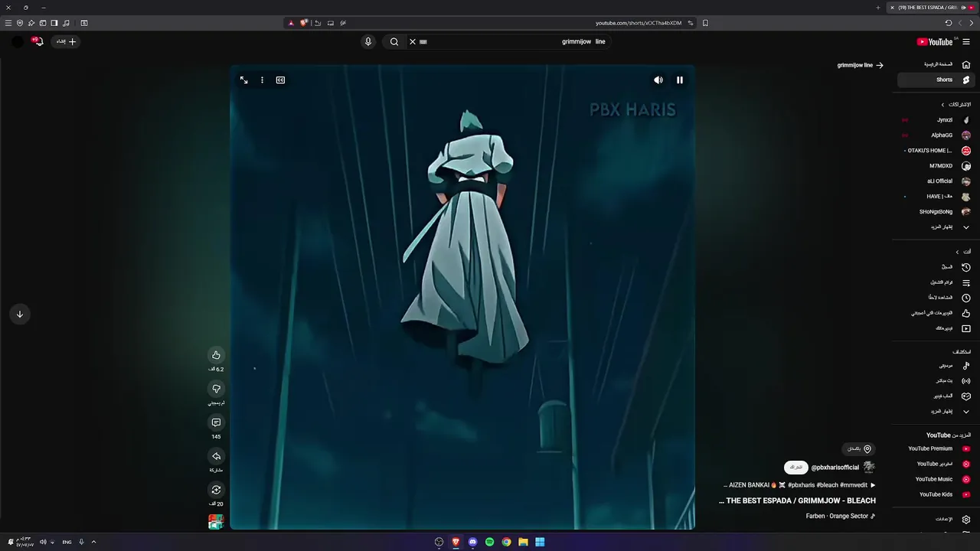Expand Show more under subscriptions

click(x=936, y=227)
